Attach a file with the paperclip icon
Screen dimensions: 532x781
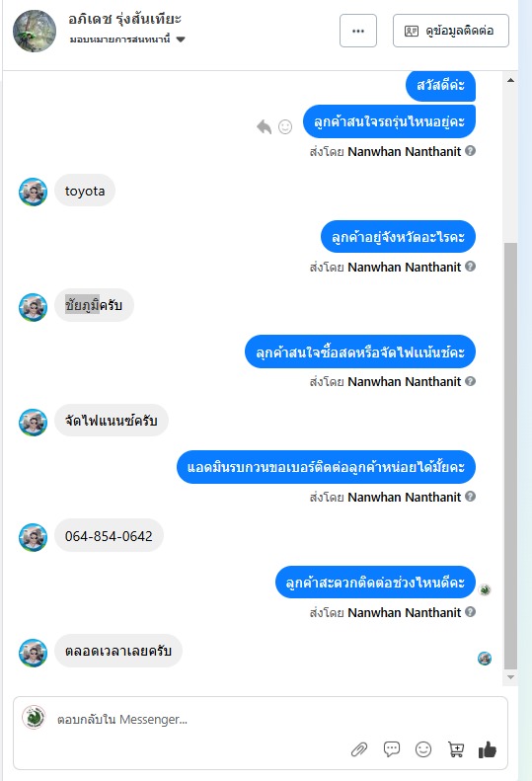click(x=359, y=749)
